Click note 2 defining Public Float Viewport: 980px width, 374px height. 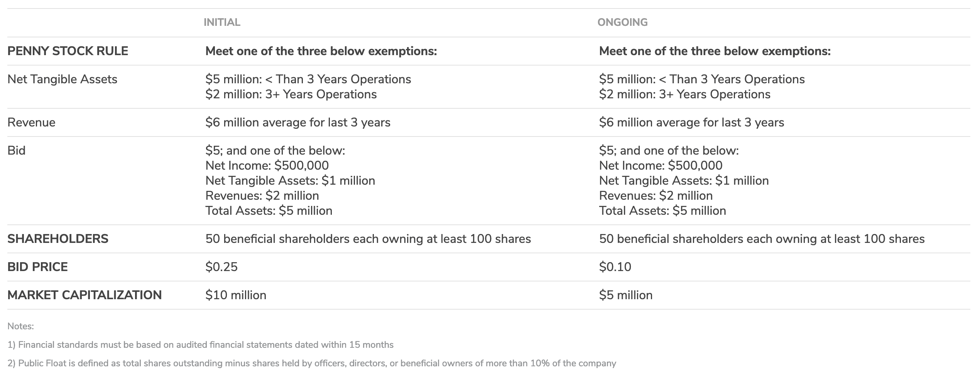click(x=311, y=363)
